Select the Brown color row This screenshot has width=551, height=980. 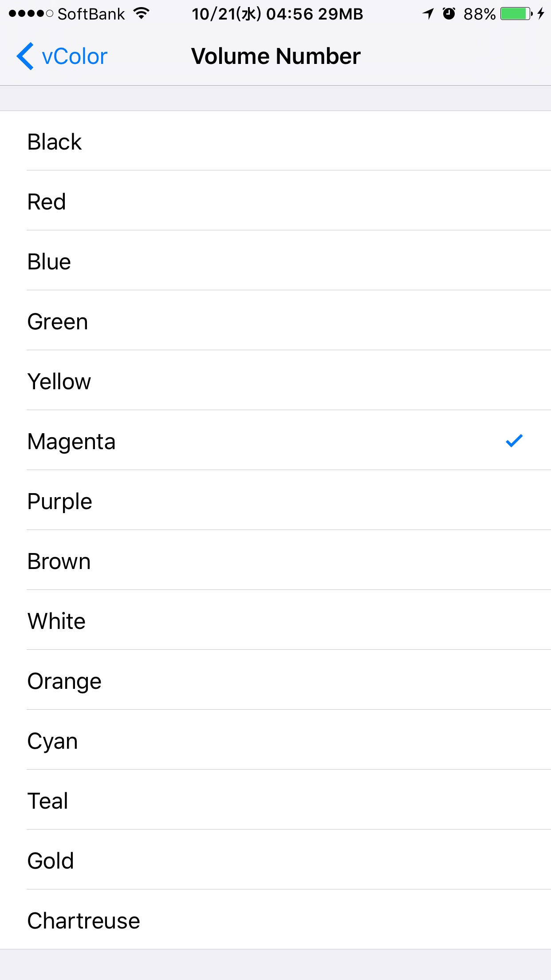click(275, 560)
